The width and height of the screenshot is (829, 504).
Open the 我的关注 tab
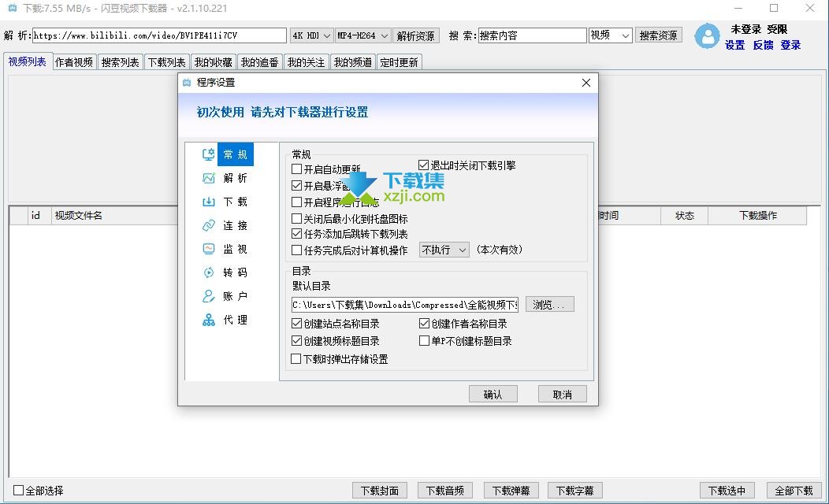click(x=306, y=62)
